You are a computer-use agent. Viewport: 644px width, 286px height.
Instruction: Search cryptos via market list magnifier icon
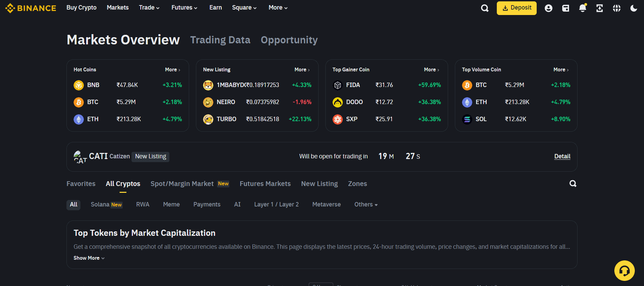click(x=573, y=184)
